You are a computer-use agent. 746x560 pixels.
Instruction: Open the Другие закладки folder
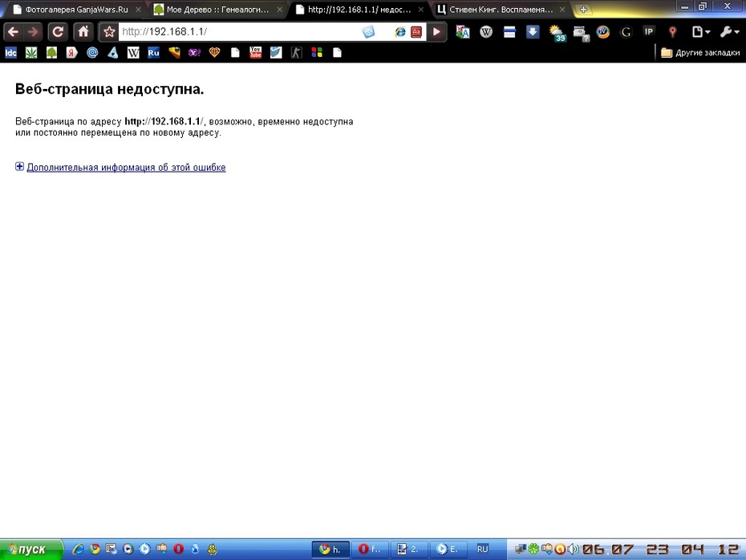700,53
